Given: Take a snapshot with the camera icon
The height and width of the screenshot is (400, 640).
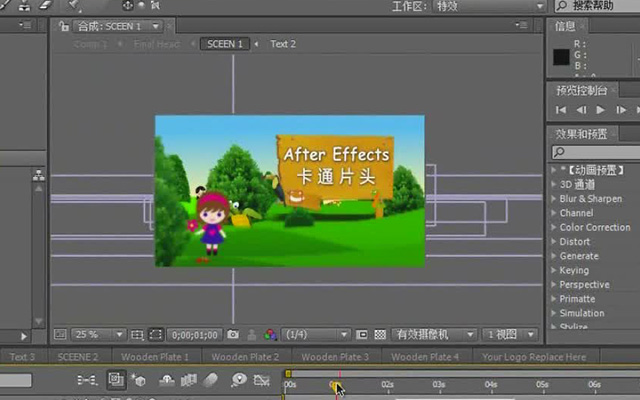Looking at the screenshot, I should [x=233, y=335].
